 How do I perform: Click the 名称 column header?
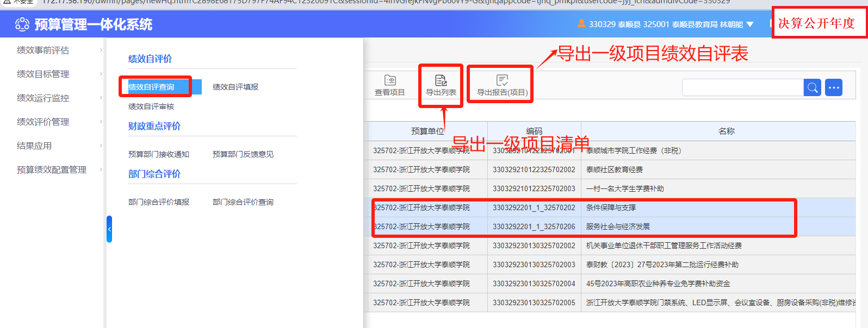727,131
